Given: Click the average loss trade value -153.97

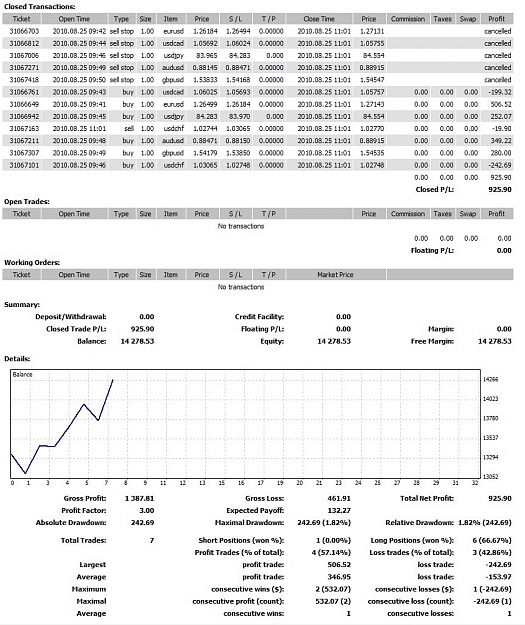Looking at the screenshot, I should coord(498,577).
